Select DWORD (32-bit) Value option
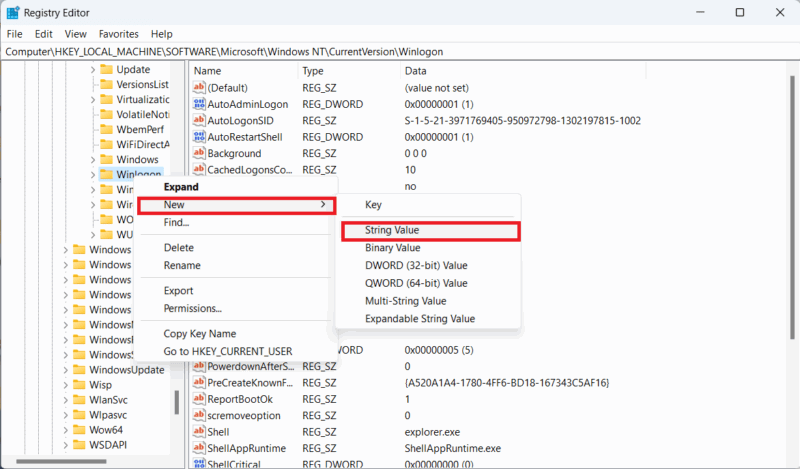The width and height of the screenshot is (800, 469). (x=416, y=266)
